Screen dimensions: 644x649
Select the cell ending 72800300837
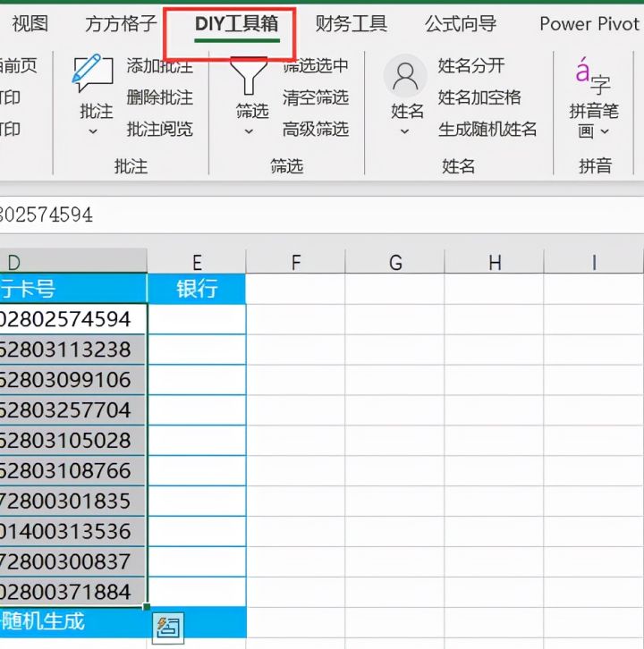[73, 561]
